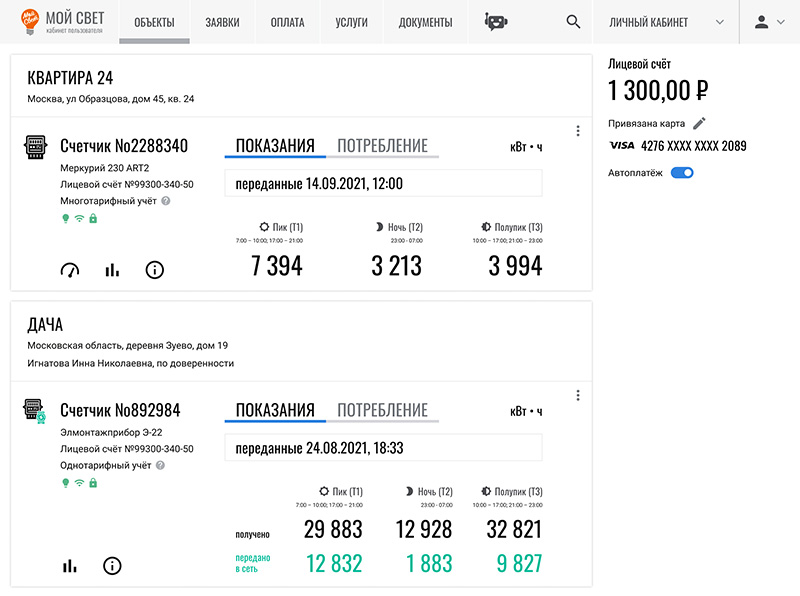Click the green lock indicator on meter No2288340

[93, 219]
